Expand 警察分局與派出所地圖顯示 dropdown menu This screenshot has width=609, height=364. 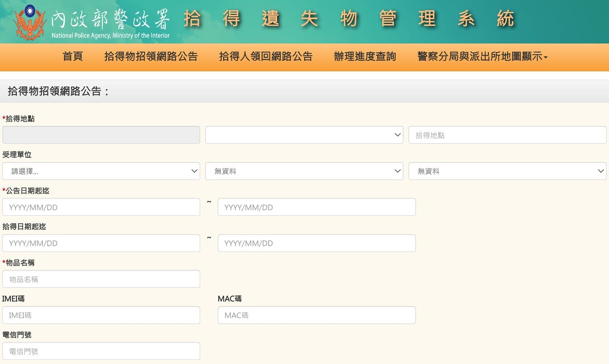click(482, 56)
